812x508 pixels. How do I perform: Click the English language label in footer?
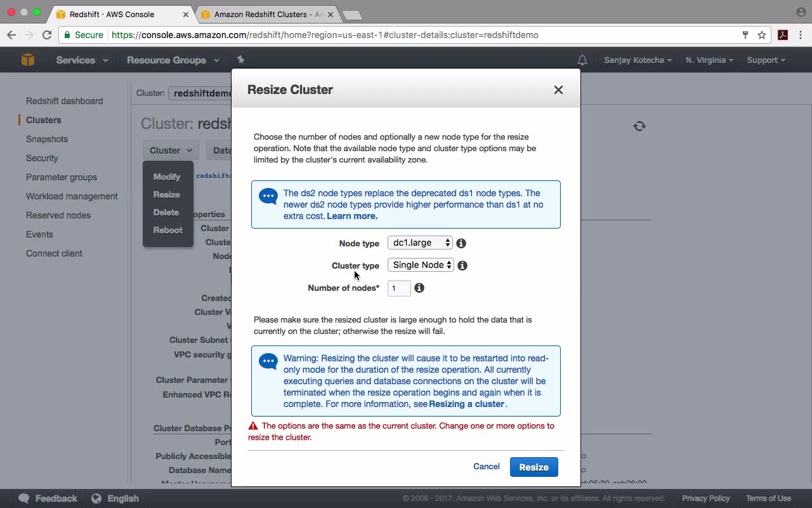click(123, 498)
